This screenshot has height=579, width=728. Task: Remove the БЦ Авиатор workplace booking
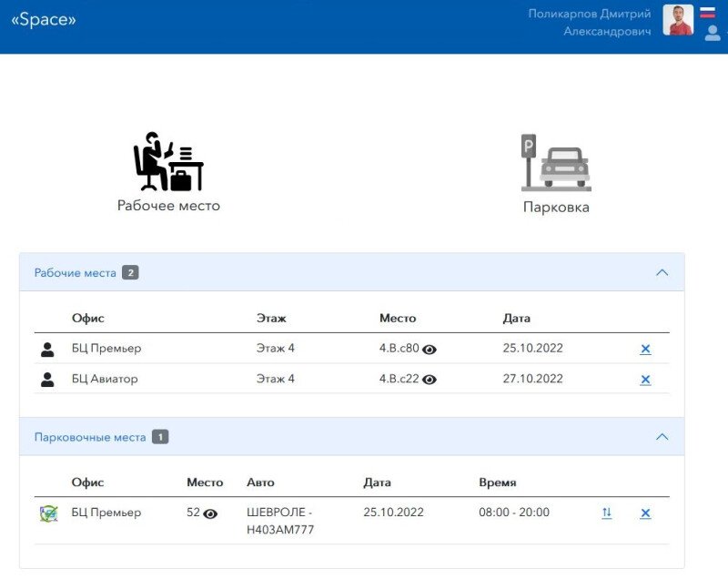coord(645,379)
